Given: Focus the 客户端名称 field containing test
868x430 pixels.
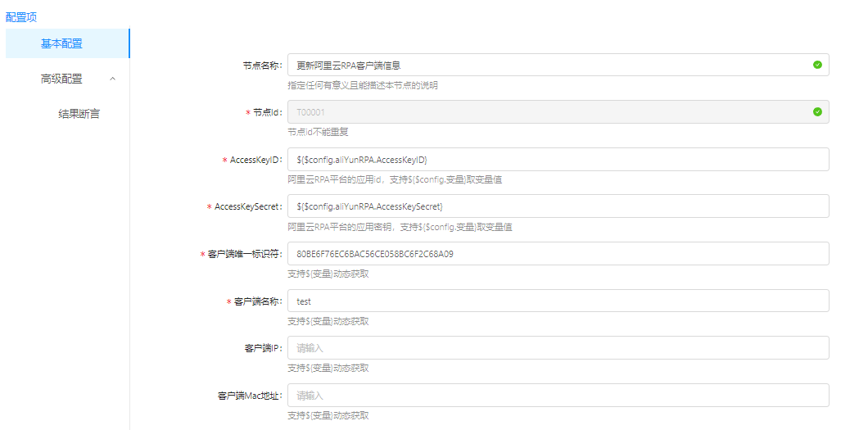Looking at the screenshot, I should point(557,301).
